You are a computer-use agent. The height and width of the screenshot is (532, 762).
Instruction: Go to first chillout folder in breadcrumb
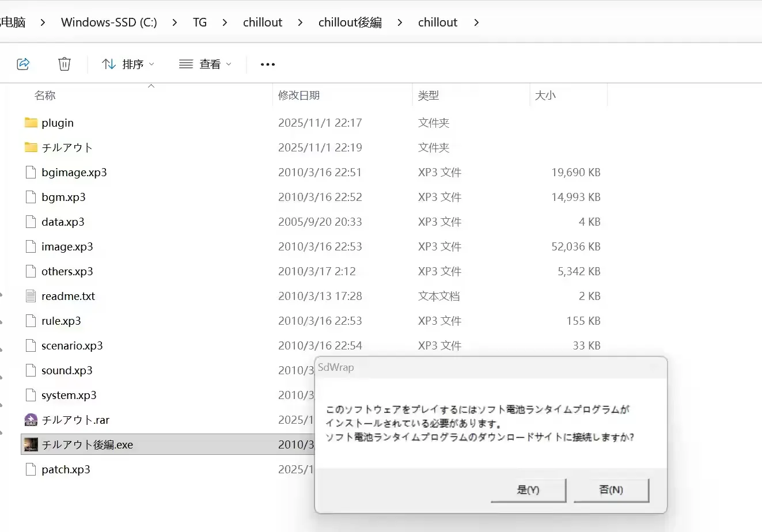263,22
